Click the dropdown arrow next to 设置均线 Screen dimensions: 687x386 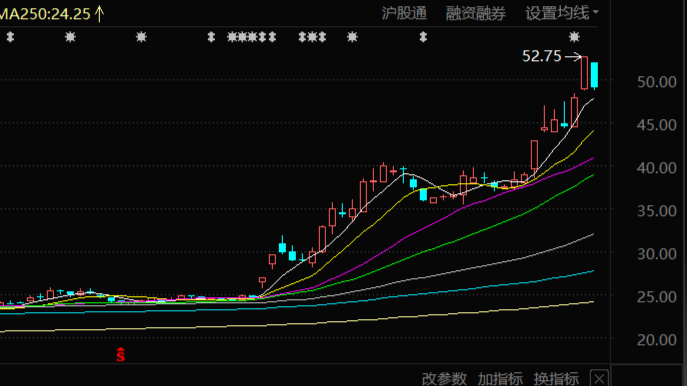tap(595, 13)
